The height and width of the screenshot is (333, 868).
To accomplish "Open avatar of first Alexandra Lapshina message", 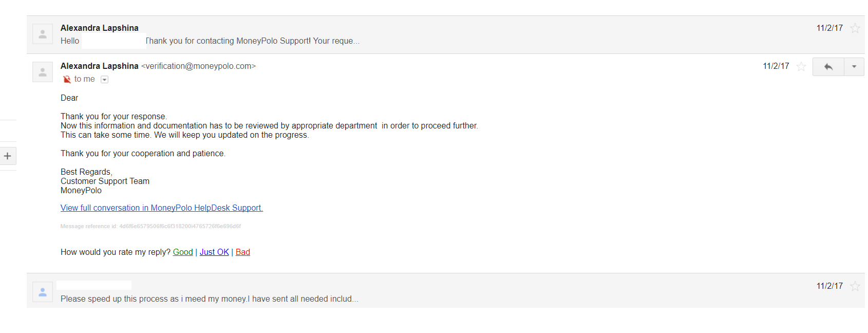I will coord(43,34).
